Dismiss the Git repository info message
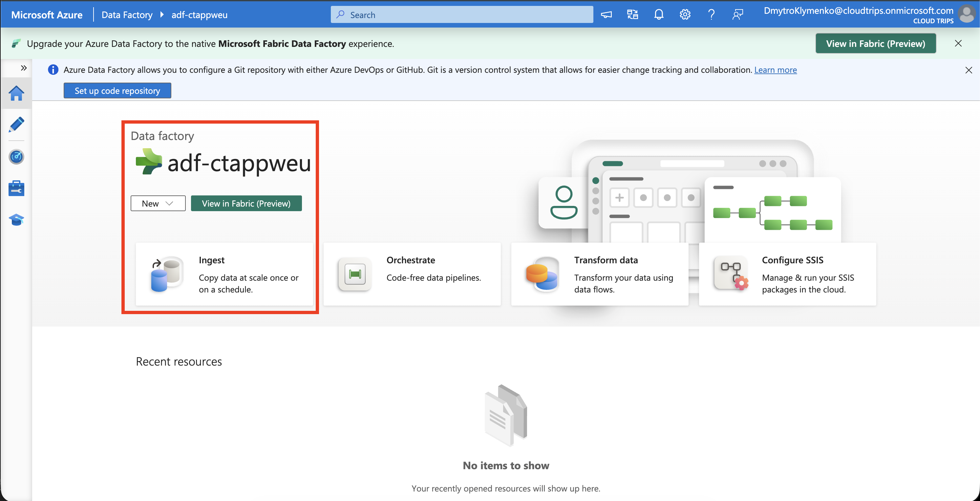The image size is (980, 501). pyautogui.click(x=968, y=70)
